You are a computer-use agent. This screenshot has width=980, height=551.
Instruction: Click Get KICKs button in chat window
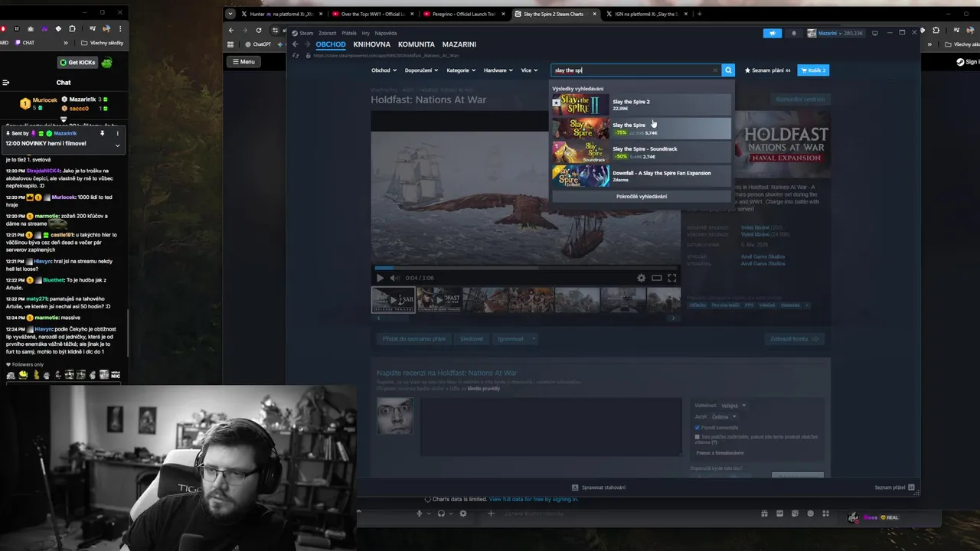point(76,62)
